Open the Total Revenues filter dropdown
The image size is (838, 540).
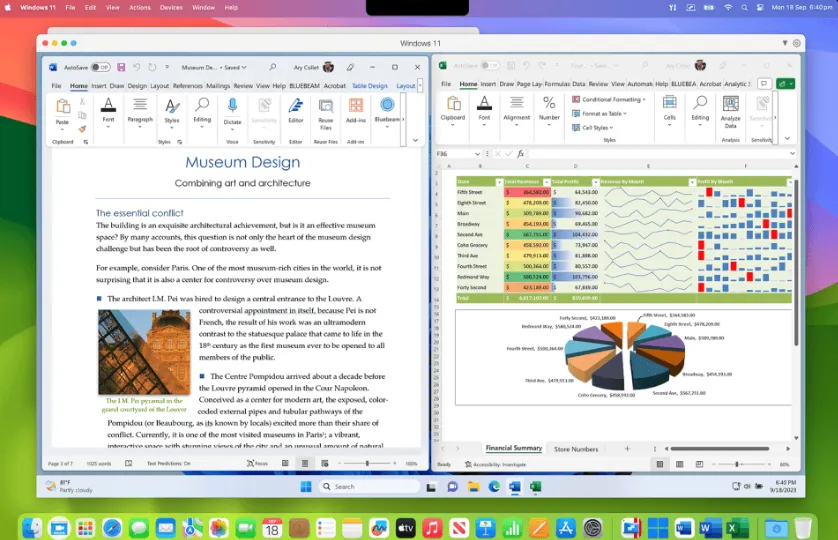[546, 182]
